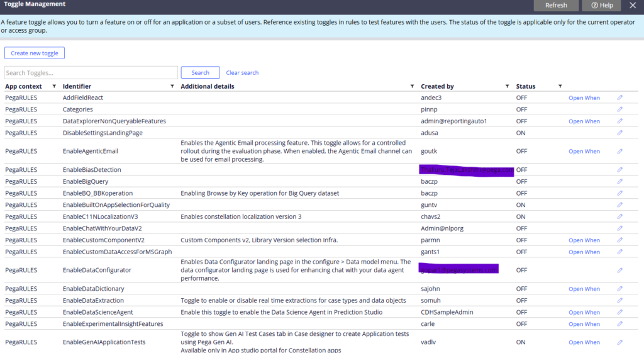Select the EnableBigQuery identifier cell
The width and height of the screenshot is (644, 353).
tap(86, 181)
